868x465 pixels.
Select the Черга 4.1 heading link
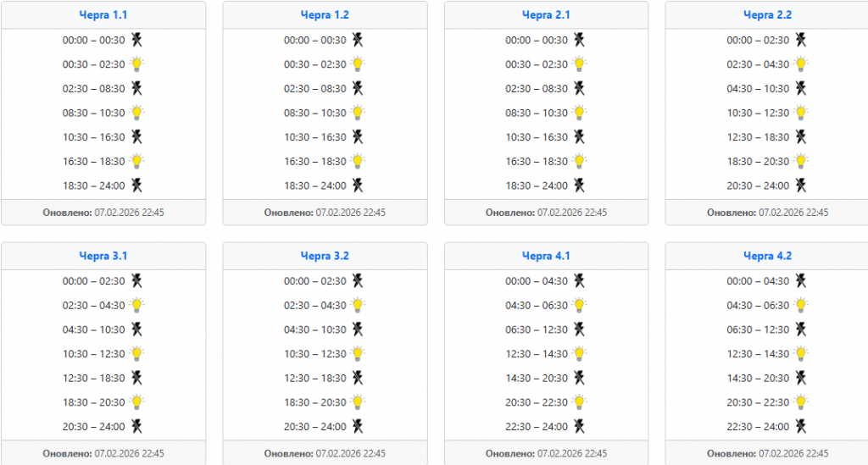point(546,256)
